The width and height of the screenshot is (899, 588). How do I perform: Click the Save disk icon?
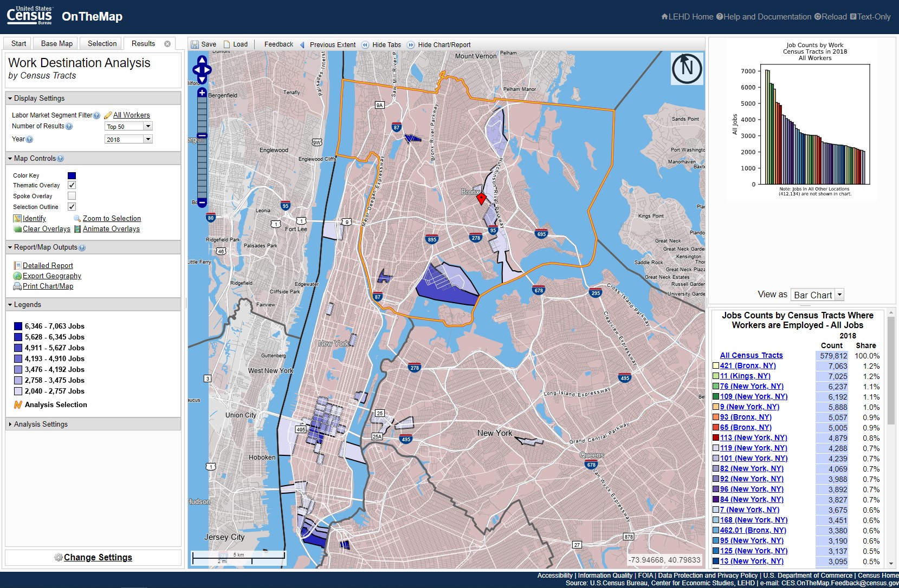[195, 44]
